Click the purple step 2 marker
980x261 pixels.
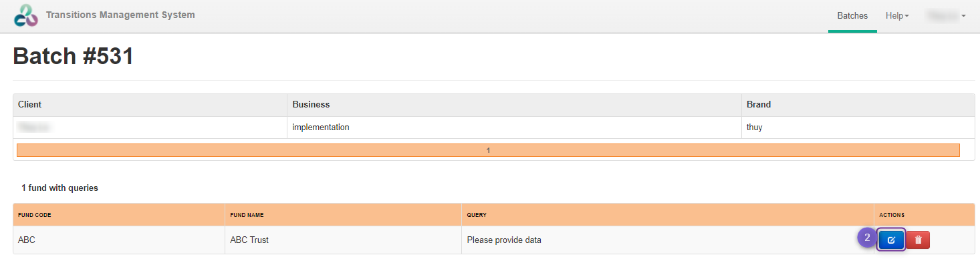[867, 238]
